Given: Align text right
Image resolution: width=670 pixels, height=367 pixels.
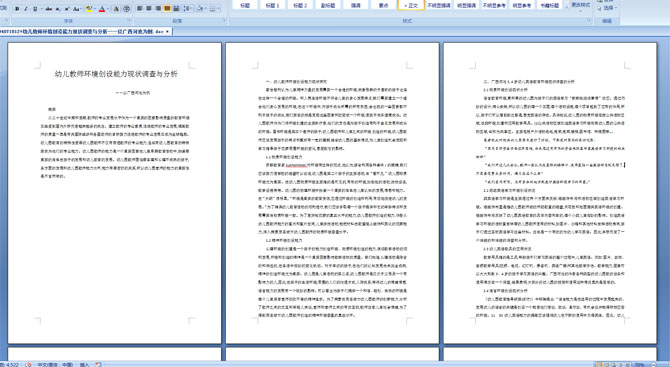Looking at the screenshot, I should click(x=158, y=9).
